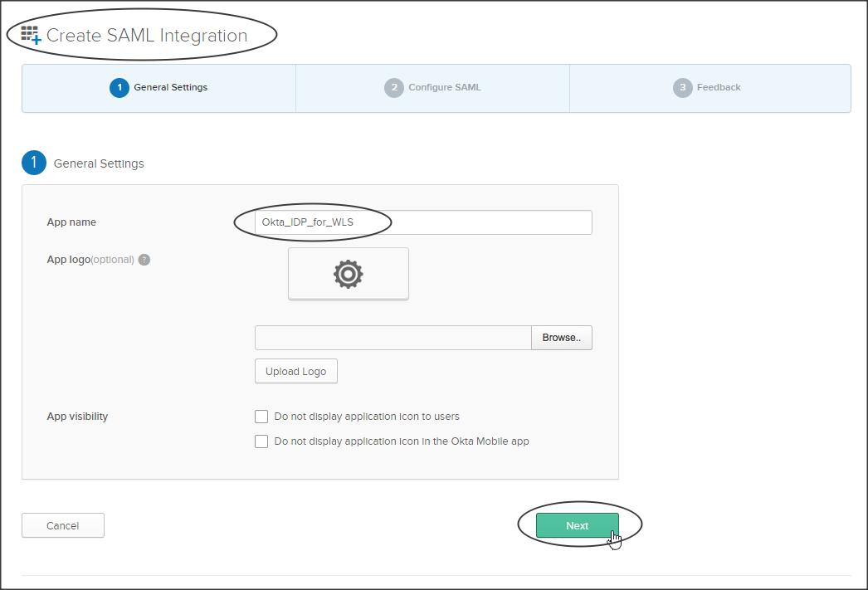Viewport: 868px width, 590px height.
Task: Click the gear logo placeholder image
Action: [349, 274]
